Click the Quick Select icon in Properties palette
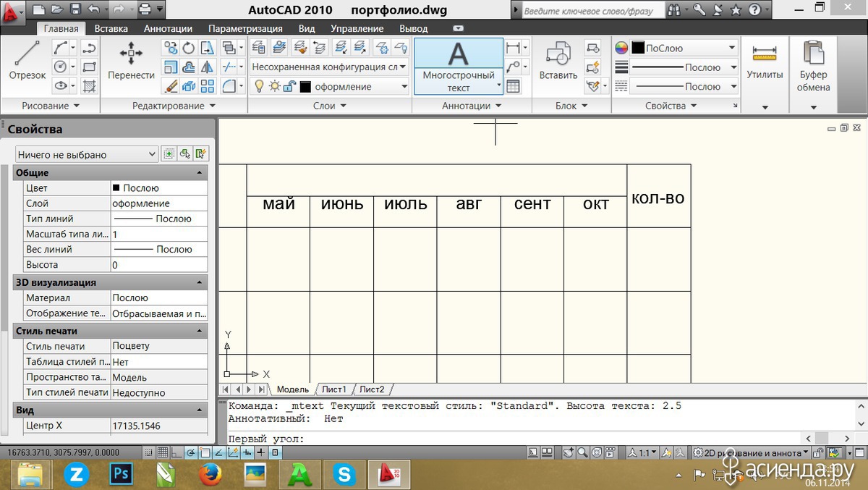This screenshot has width=868, height=490. click(201, 154)
